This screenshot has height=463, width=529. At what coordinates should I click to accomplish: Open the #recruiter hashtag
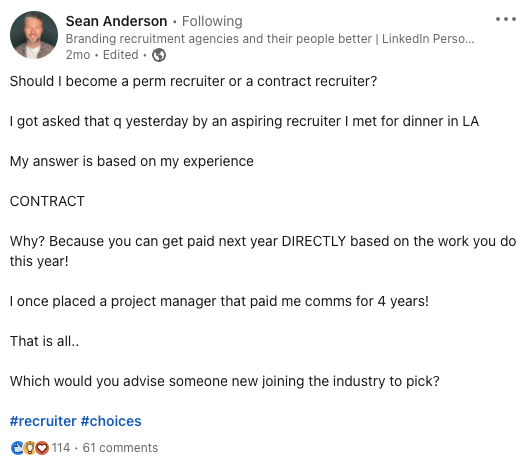43,421
